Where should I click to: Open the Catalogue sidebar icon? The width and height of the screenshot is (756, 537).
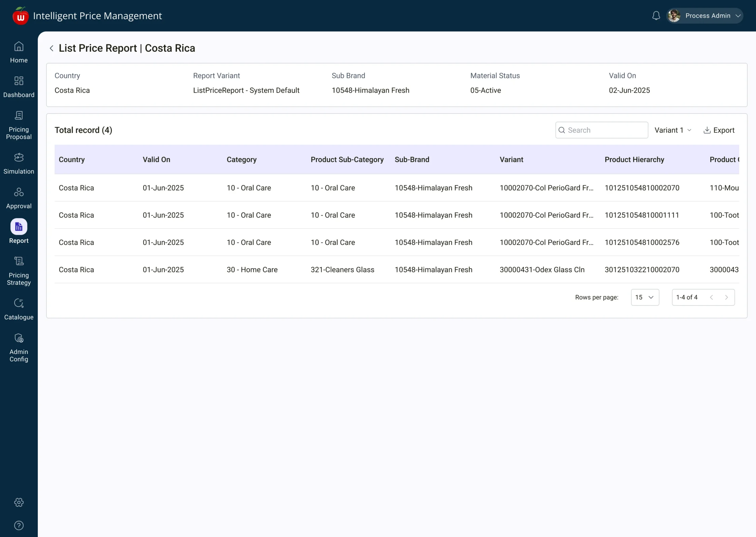click(19, 303)
